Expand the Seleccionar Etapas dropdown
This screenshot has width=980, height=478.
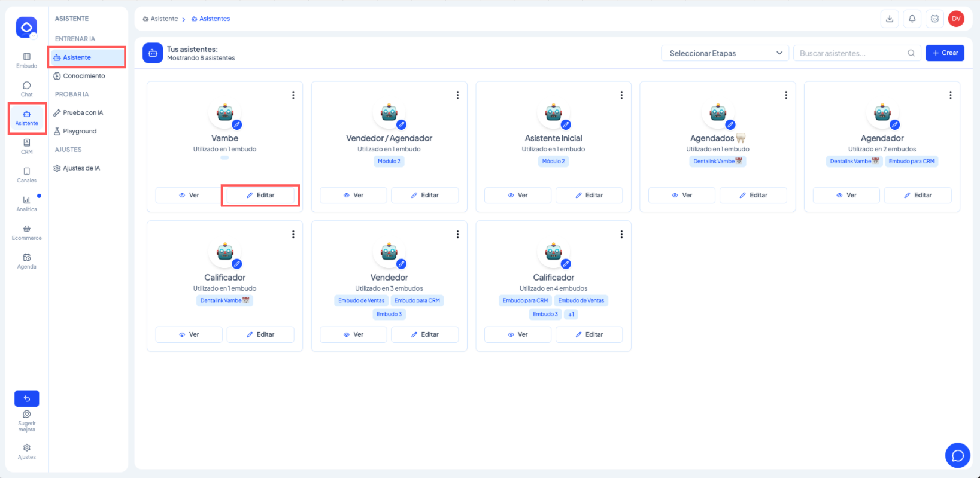725,53
